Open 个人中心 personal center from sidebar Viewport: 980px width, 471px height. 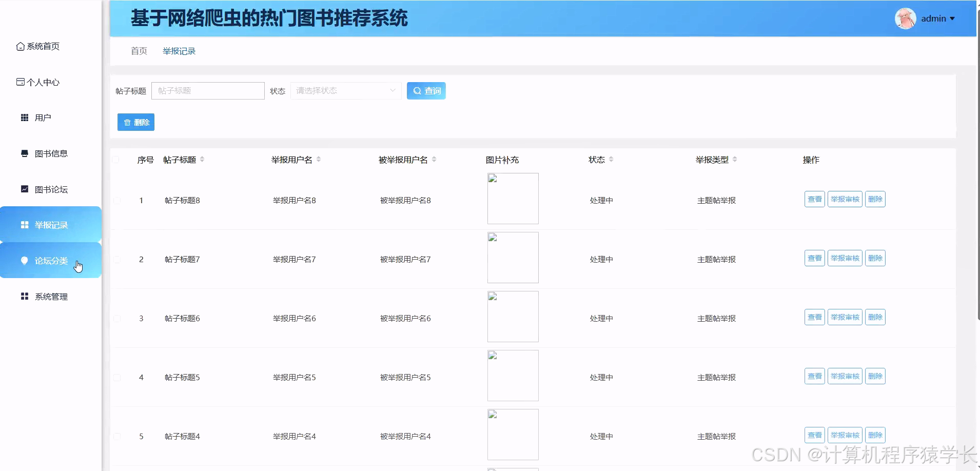[x=21, y=82]
